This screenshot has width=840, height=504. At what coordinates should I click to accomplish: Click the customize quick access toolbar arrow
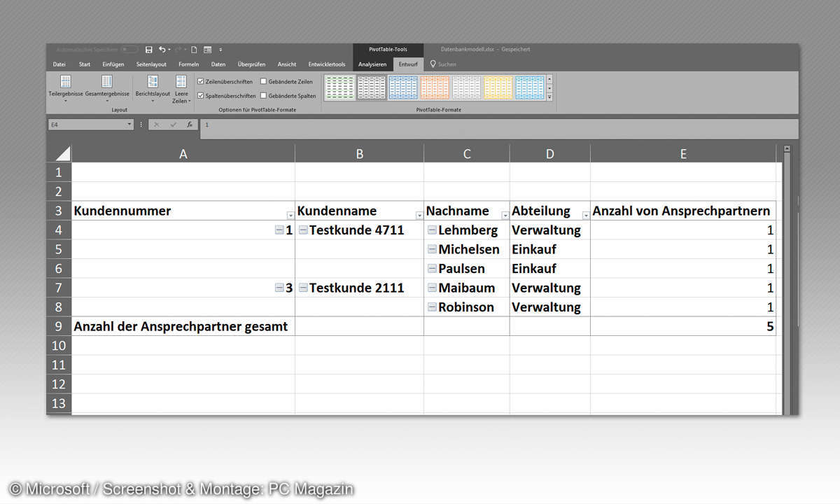tap(220, 50)
